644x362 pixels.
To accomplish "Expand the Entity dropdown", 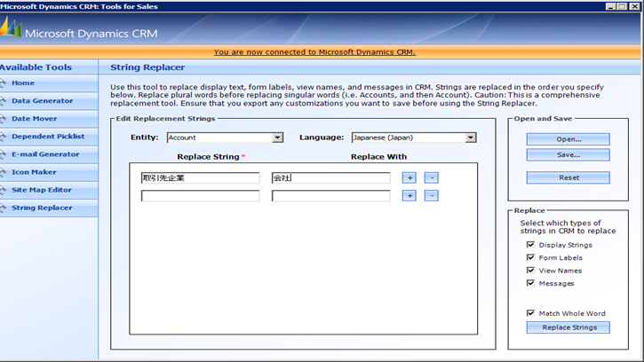I will [x=278, y=138].
